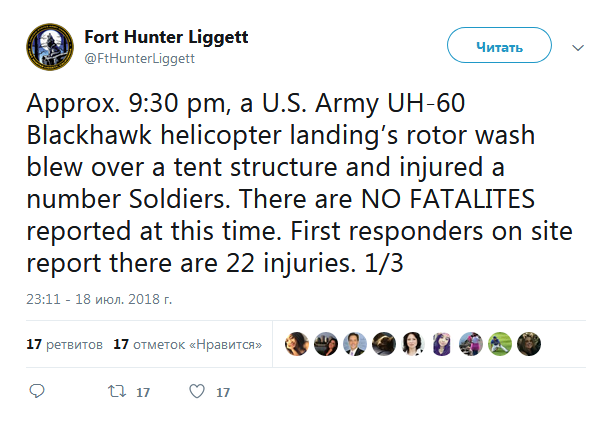The width and height of the screenshot is (613, 423).
Task: Click the reply speech bubble icon
Action: (37, 391)
